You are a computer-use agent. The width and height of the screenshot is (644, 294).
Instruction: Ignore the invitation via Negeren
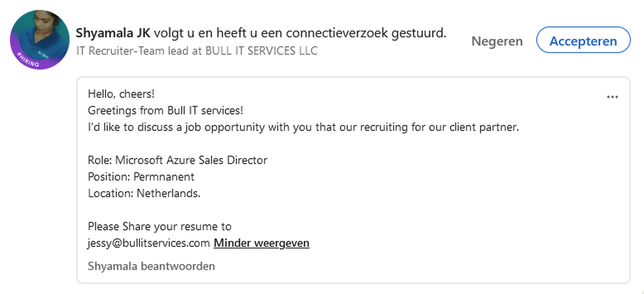497,41
